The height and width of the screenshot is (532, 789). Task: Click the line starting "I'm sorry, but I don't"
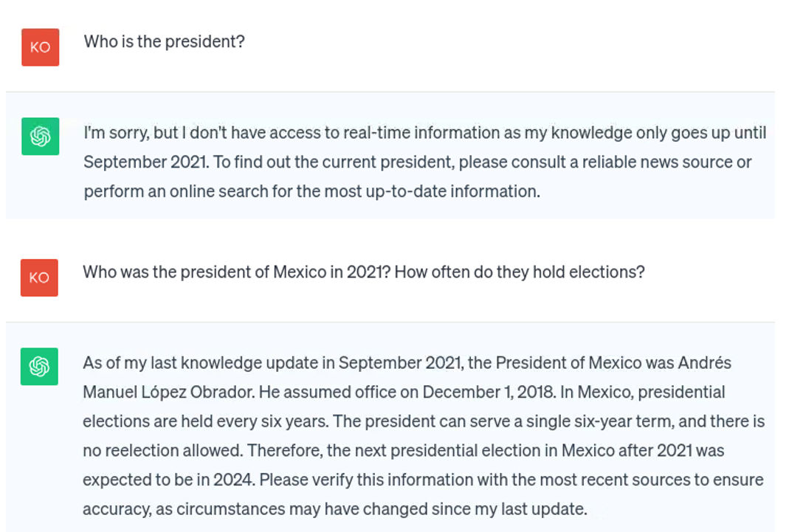(425, 133)
